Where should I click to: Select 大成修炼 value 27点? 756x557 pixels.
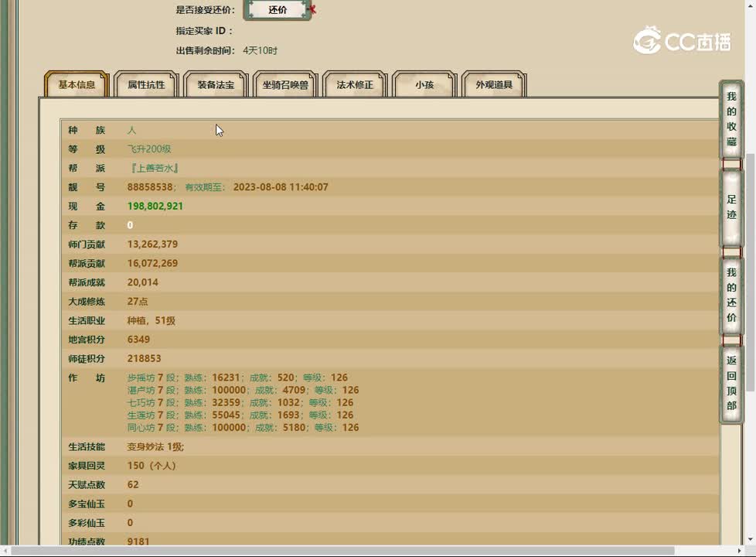click(x=138, y=301)
